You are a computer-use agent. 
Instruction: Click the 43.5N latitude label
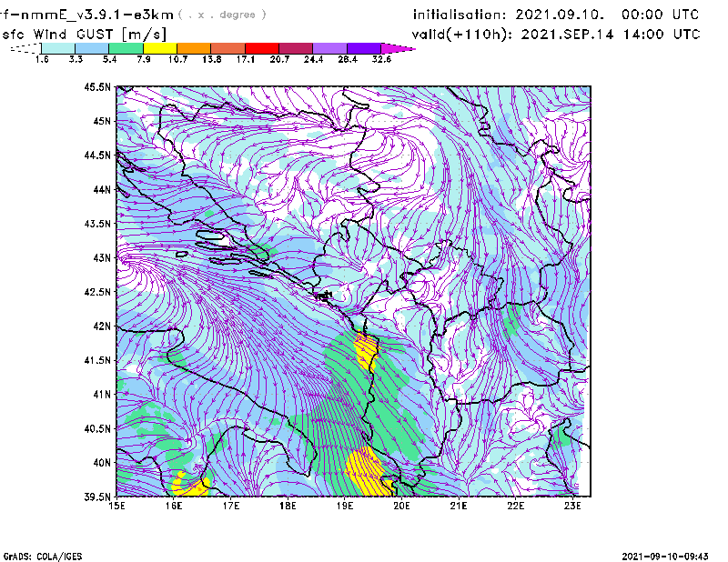click(97, 223)
